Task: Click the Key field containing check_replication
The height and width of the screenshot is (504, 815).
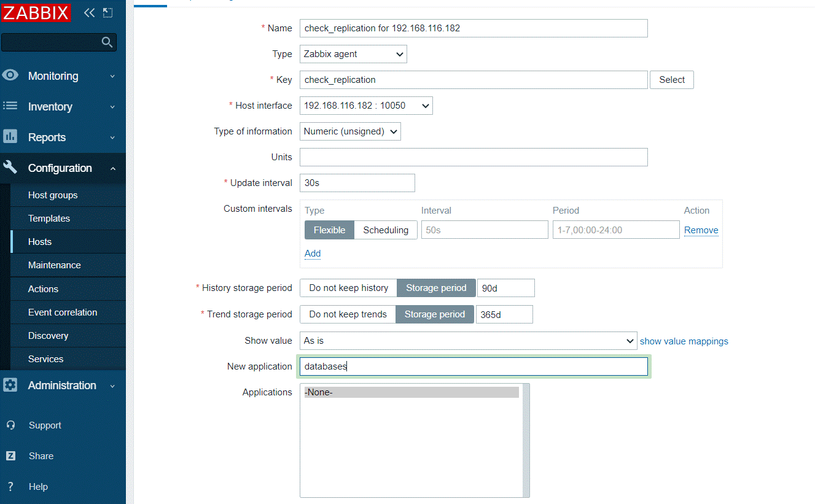Action: (x=474, y=80)
